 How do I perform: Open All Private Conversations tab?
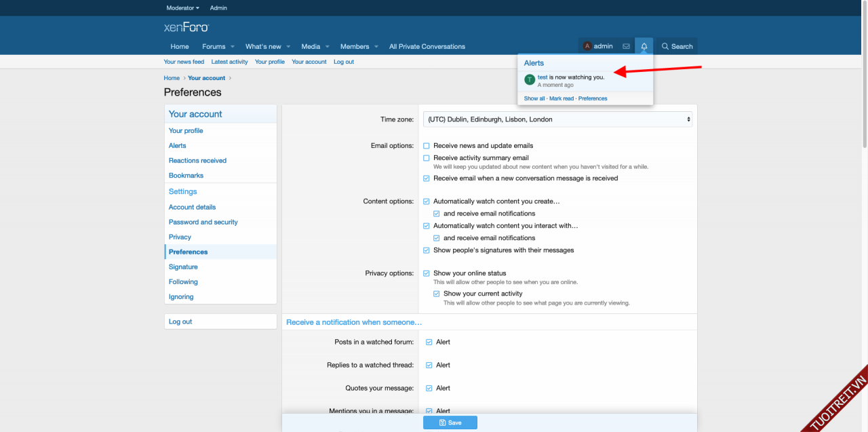coord(427,47)
